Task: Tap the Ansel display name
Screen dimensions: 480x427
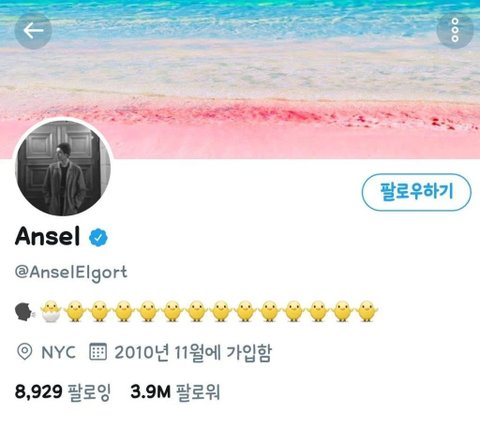Action: pos(48,236)
